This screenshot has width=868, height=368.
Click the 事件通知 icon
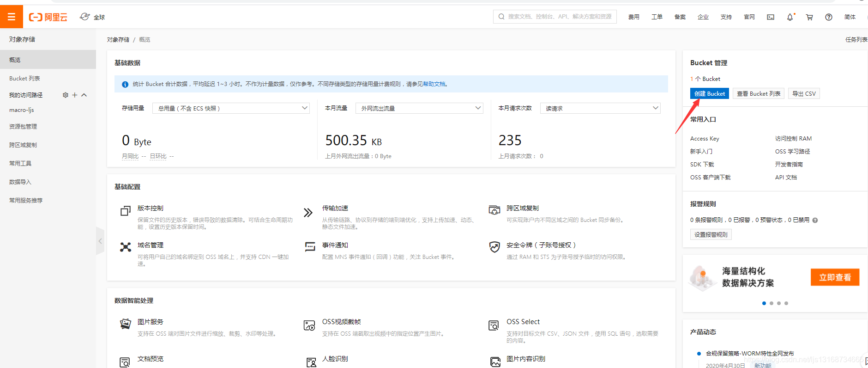tap(310, 247)
